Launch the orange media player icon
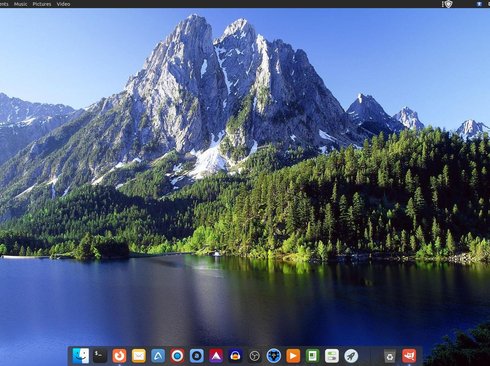The height and width of the screenshot is (366, 490). click(x=293, y=356)
